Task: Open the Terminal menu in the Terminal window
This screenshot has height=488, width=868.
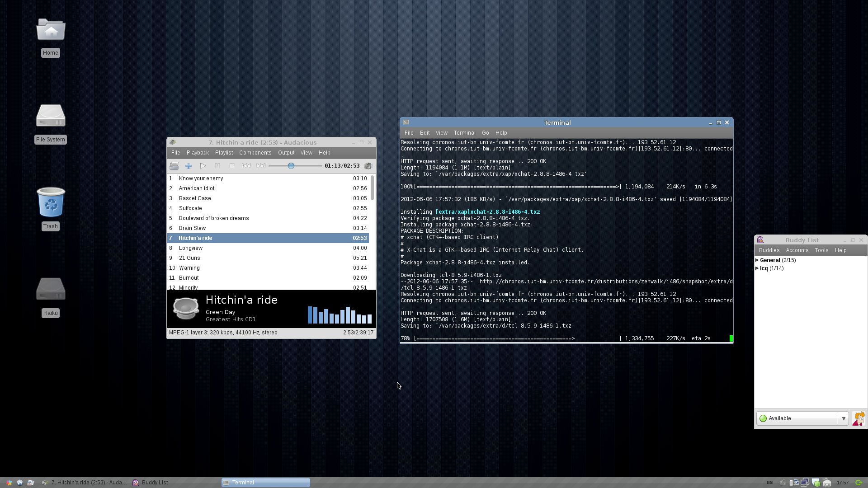Action: (464, 133)
